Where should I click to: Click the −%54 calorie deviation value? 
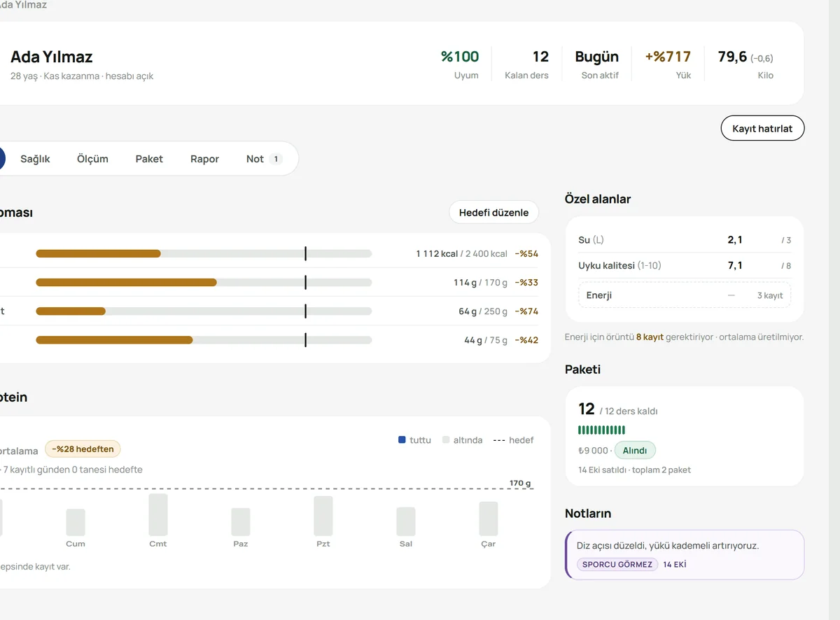526,253
